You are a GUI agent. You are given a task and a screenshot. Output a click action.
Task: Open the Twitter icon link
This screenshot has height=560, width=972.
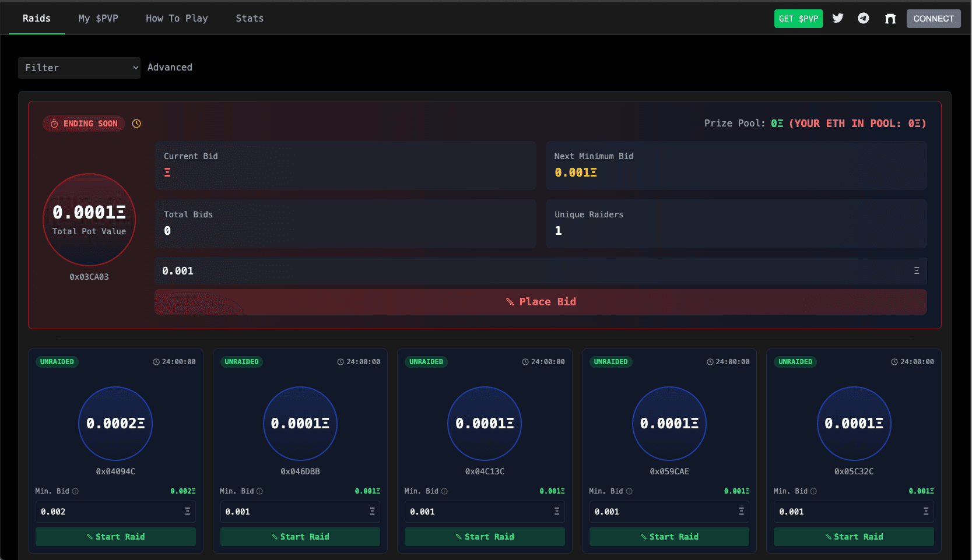tap(837, 19)
